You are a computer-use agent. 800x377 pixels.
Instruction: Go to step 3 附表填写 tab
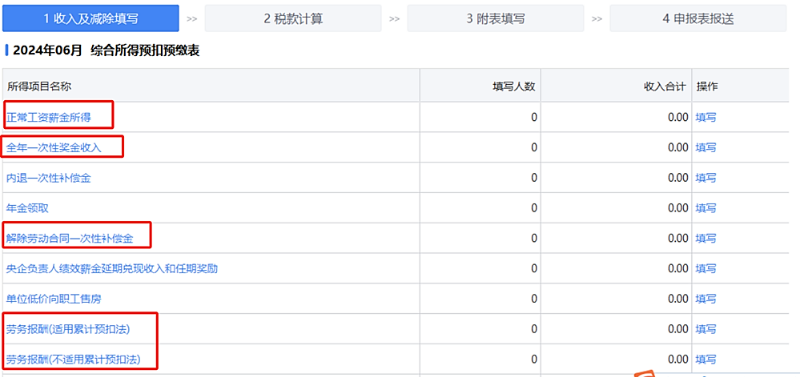point(495,19)
